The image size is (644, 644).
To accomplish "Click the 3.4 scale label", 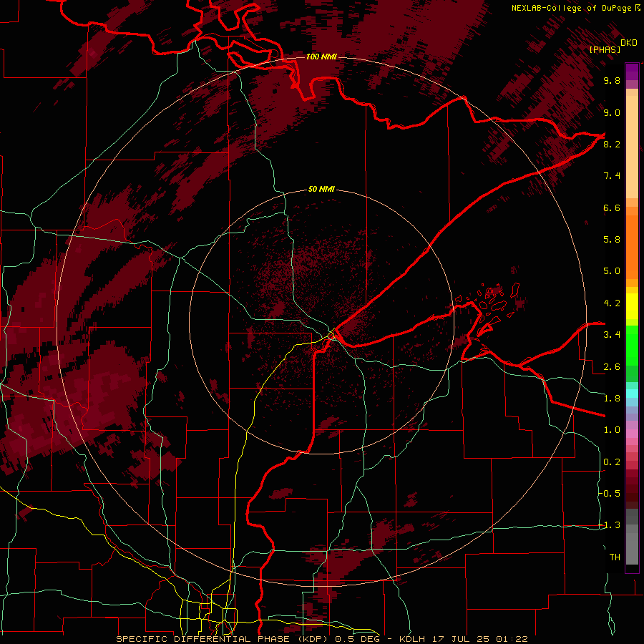I will click(612, 335).
